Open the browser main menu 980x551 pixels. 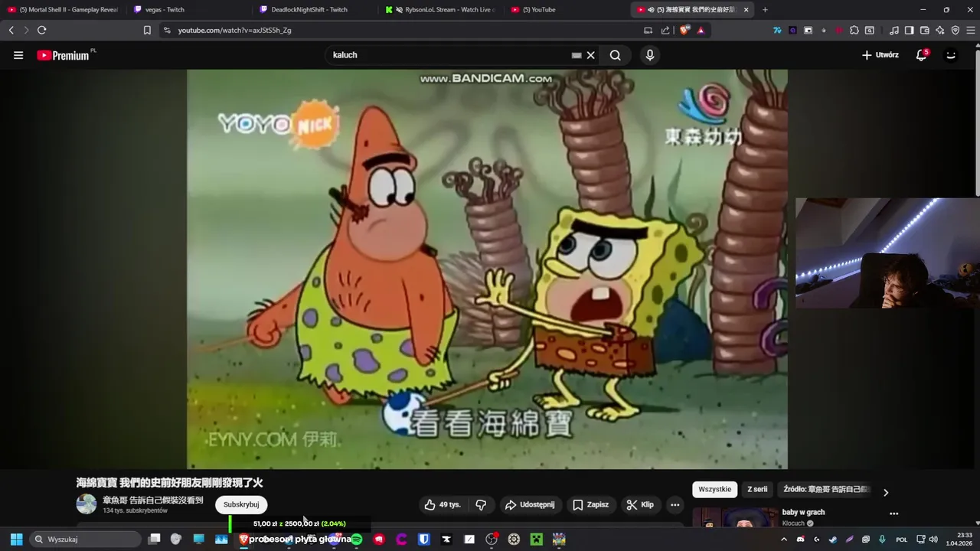pyautogui.click(x=970, y=30)
